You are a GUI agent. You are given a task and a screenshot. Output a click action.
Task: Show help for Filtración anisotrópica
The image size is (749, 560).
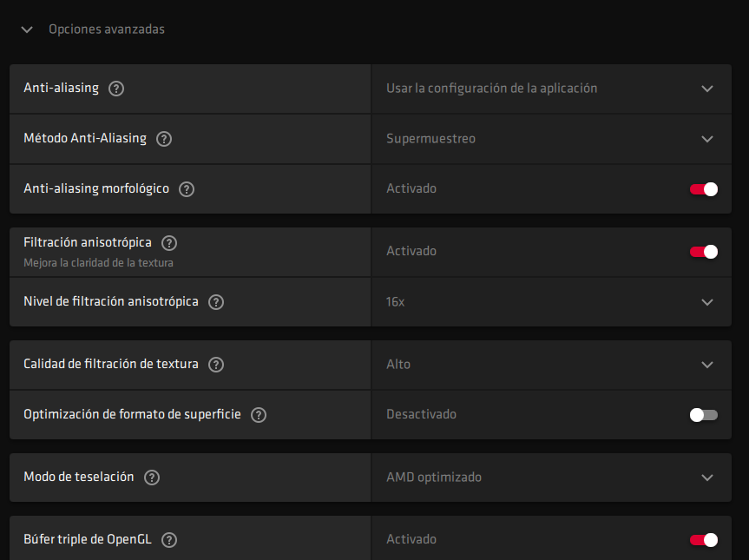[x=169, y=243]
